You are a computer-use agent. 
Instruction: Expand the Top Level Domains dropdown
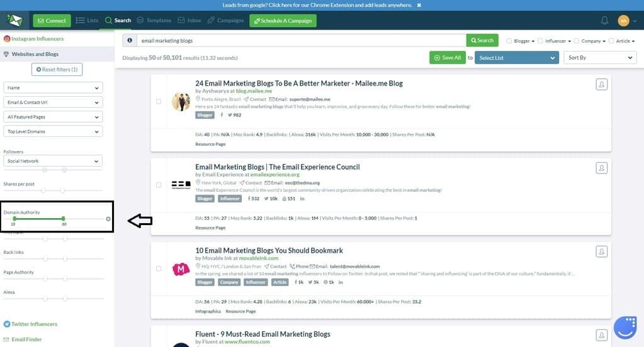coord(53,131)
